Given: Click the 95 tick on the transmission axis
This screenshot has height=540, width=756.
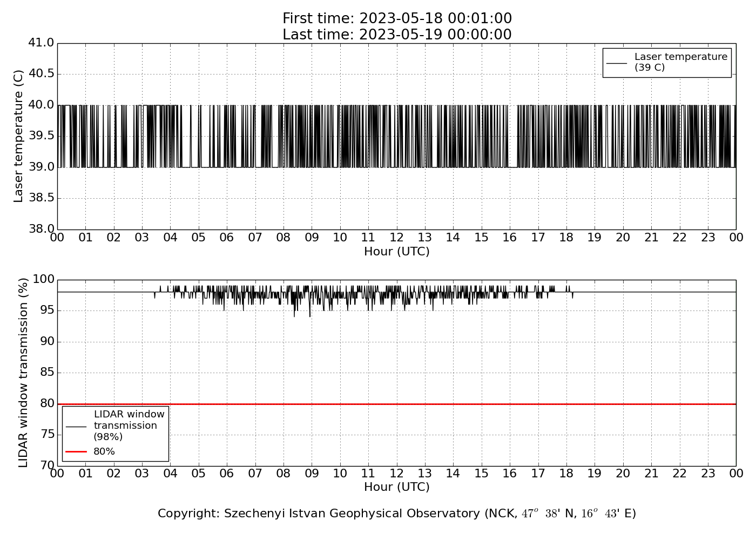Looking at the screenshot, I should [47, 310].
